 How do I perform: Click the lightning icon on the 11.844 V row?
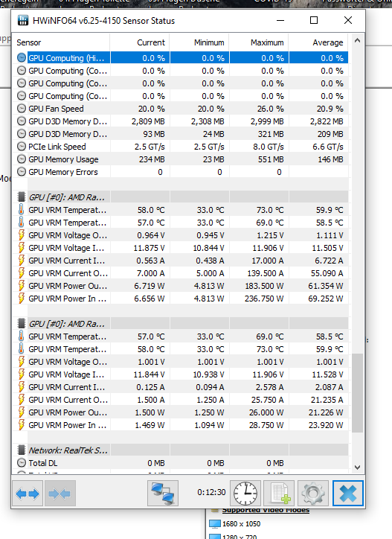point(22,374)
